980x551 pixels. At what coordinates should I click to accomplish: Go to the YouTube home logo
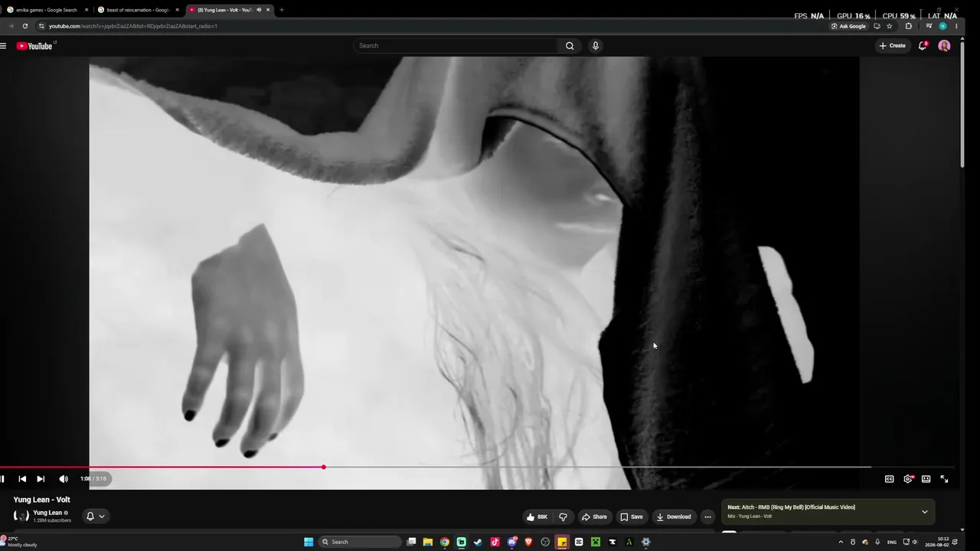(x=34, y=46)
